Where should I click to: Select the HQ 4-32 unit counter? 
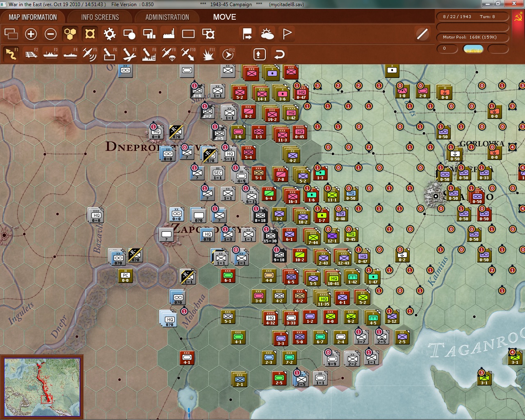click(270, 317)
